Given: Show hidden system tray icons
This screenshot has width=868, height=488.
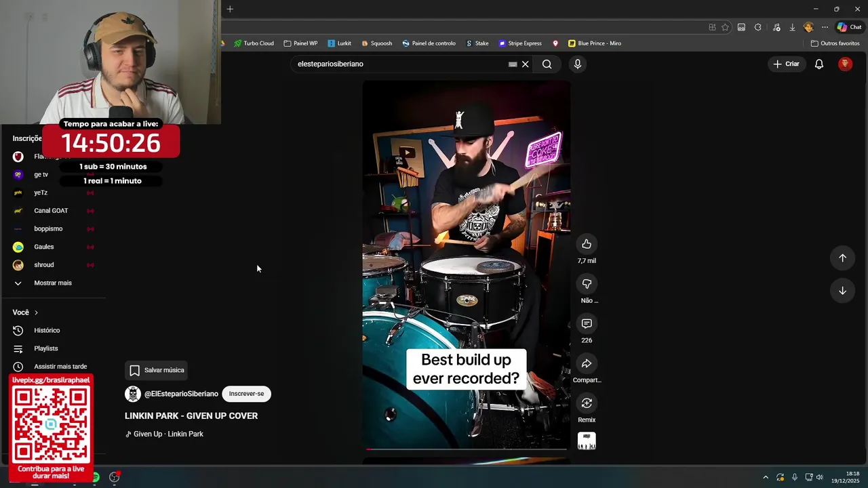Looking at the screenshot, I should [766, 477].
